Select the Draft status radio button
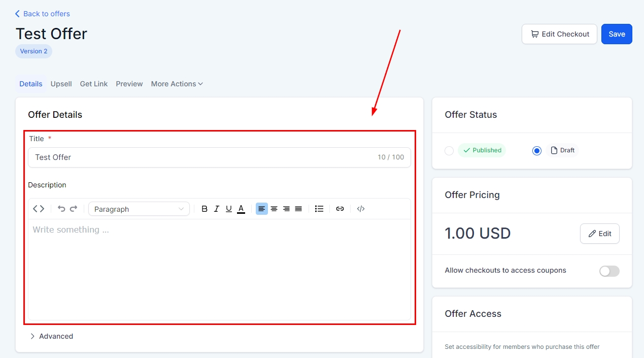The image size is (644, 358). (x=537, y=151)
